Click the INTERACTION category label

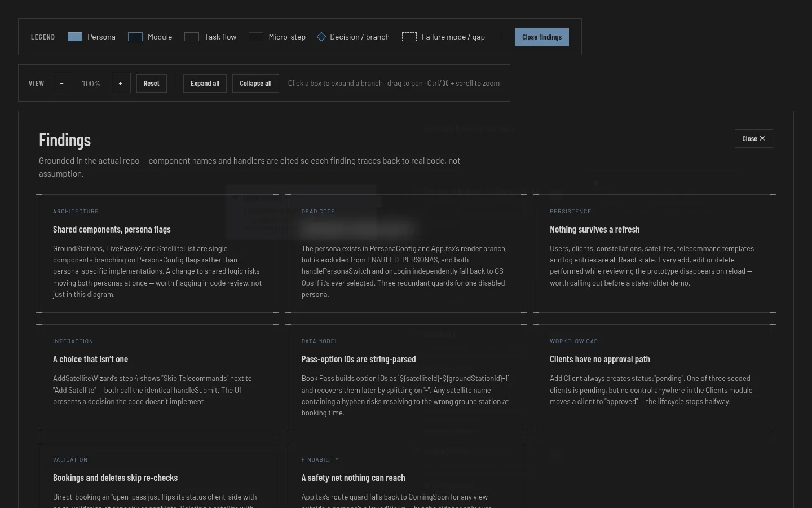pos(73,341)
